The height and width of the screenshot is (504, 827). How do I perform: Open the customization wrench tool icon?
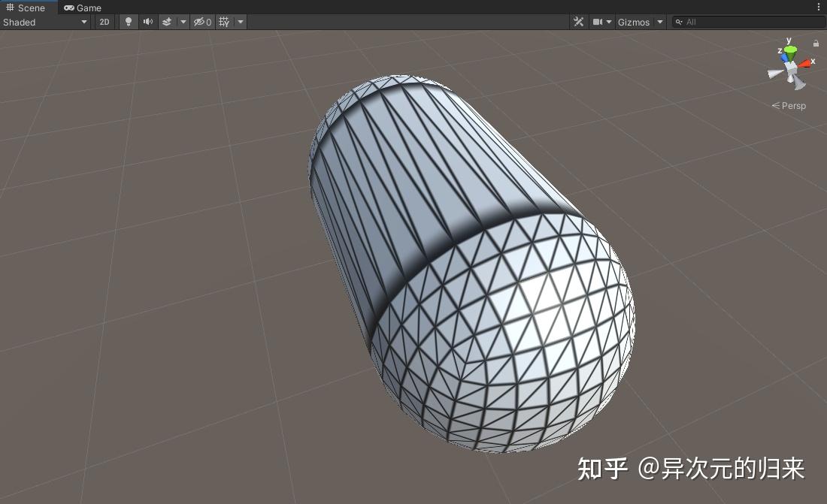579,22
